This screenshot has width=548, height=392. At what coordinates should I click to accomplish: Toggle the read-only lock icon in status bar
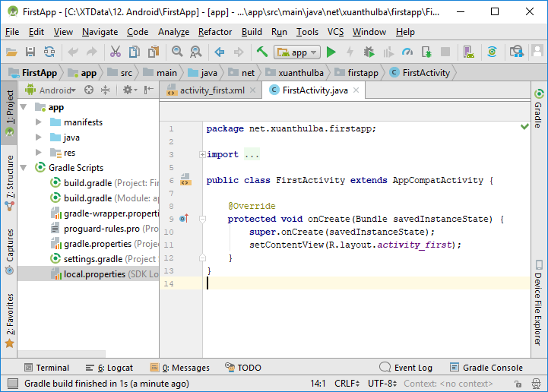518,384
